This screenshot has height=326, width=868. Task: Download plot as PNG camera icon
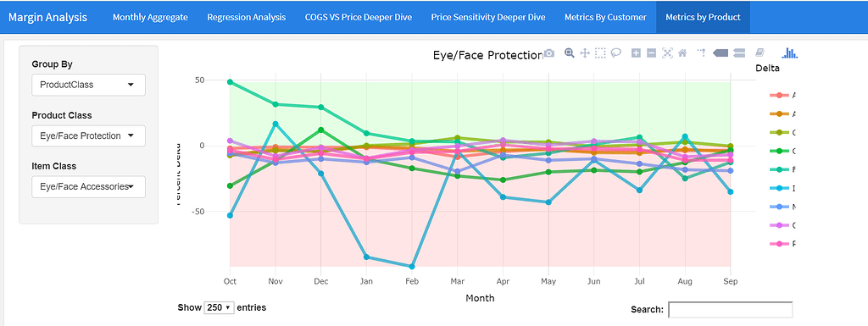pos(549,53)
